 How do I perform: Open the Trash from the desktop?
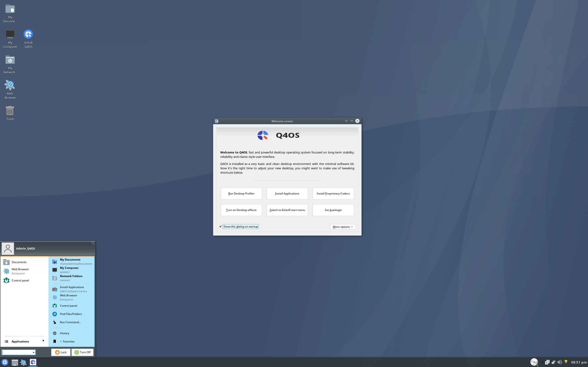(10, 111)
